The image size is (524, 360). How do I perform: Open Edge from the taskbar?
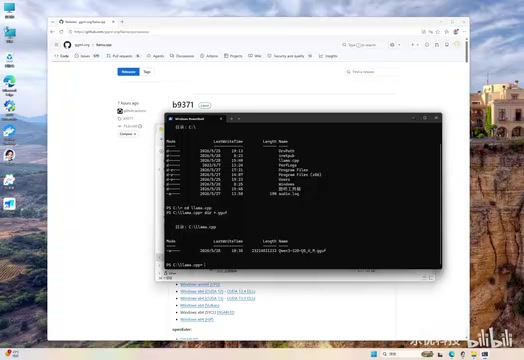coord(452,354)
